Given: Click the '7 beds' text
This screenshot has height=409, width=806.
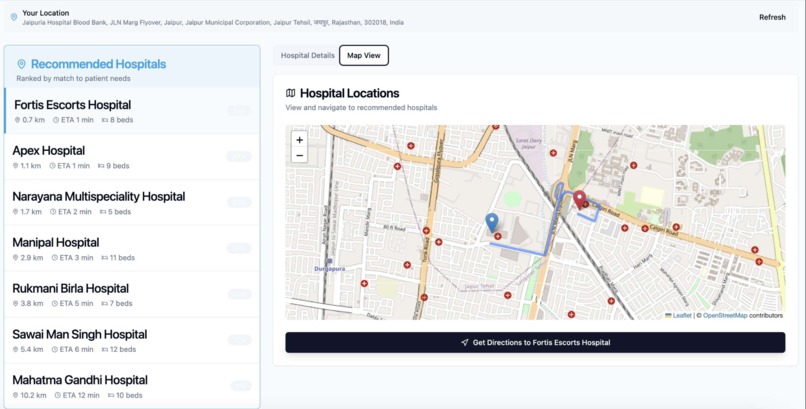Looking at the screenshot, I should 121,304.
